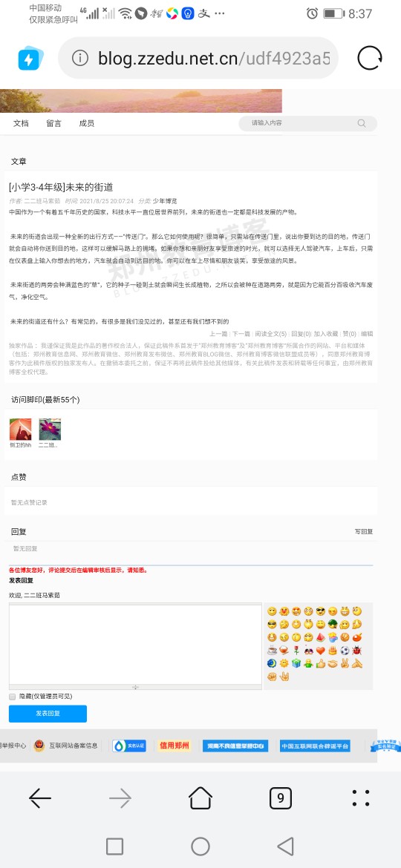The height and width of the screenshot is (868, 401).
Task: Open the site info icon in address bar
Action: pyautogui.click(x=80, y=58)
